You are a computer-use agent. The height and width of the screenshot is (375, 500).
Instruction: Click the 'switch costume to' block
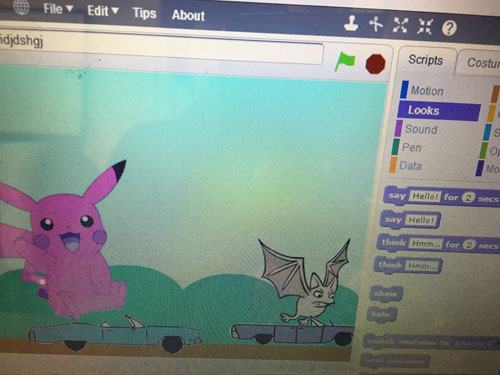[432, 342]
